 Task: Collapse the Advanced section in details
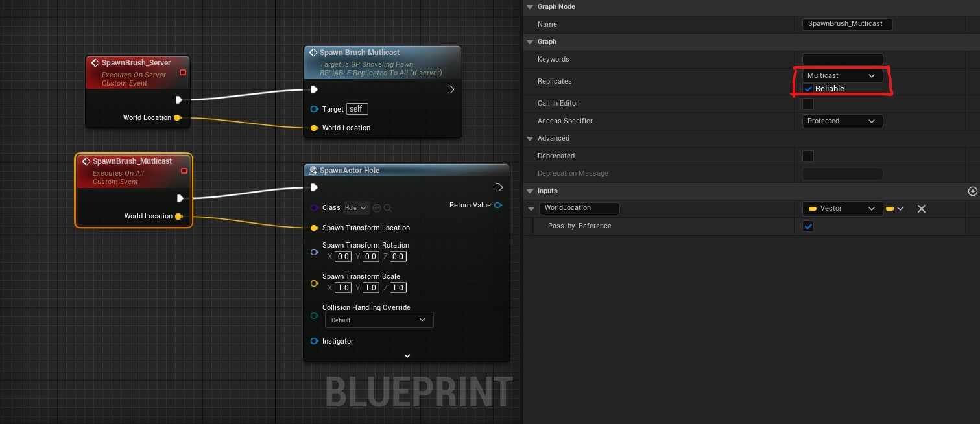[530, 139]
